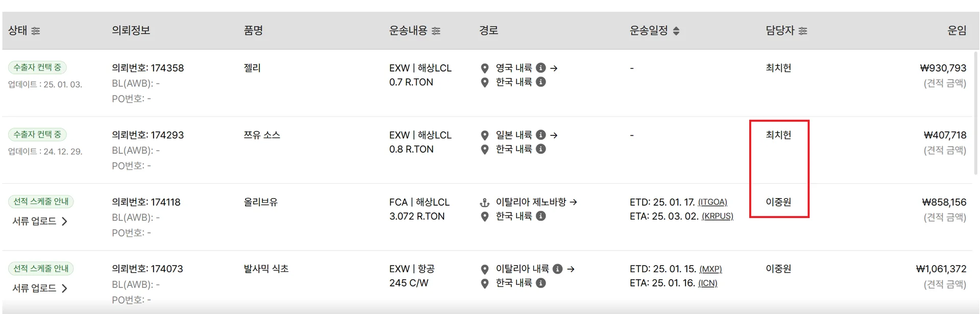Click info icon next to 이탈리아 내륙
Image resolution: width=980 pixels, height=314 pixels.
pos(558,269)
